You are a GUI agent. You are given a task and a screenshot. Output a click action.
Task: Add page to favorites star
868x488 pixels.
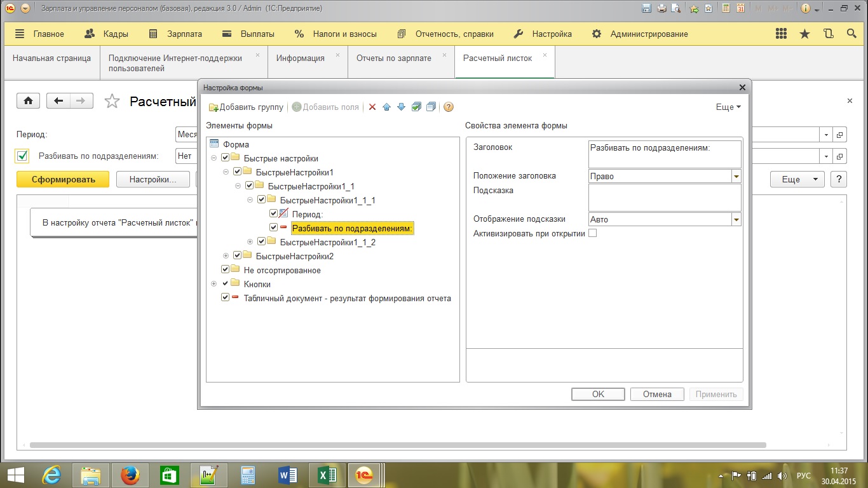coord(112,101)
